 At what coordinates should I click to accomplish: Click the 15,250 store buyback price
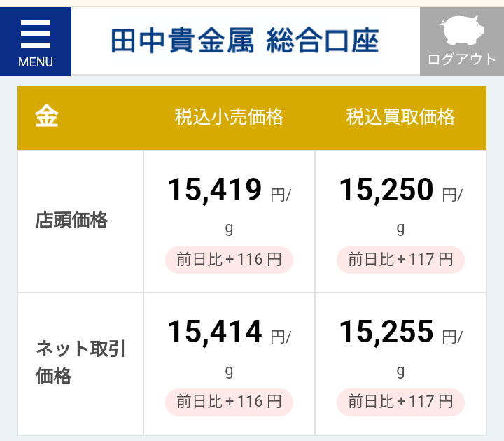386,190
